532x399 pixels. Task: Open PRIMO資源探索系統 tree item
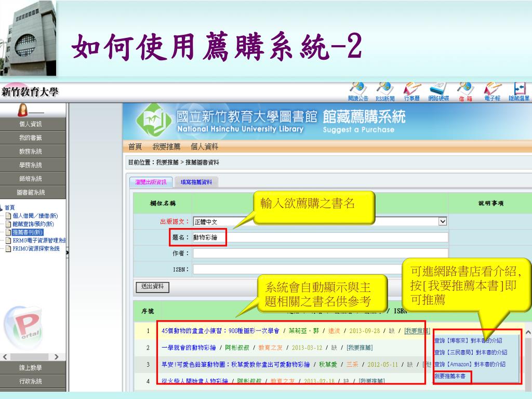pyautogui.click(x=36, y=248)
